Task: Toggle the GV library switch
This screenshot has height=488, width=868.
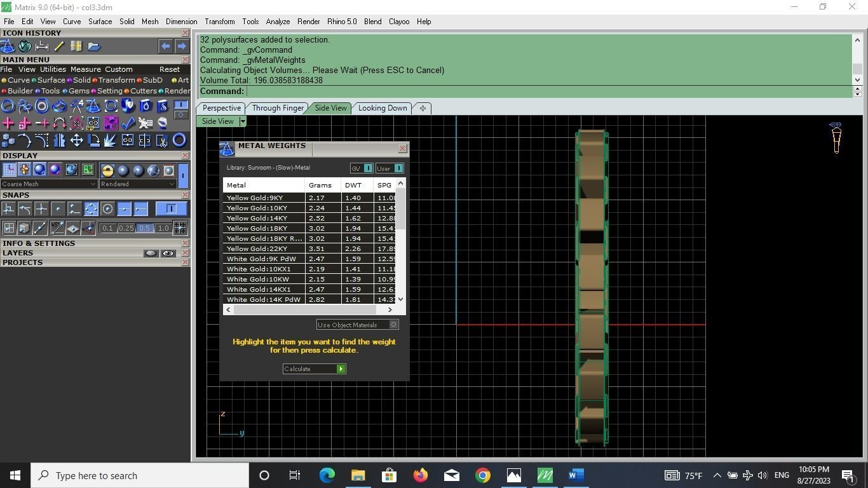Action: click(368, 168)
